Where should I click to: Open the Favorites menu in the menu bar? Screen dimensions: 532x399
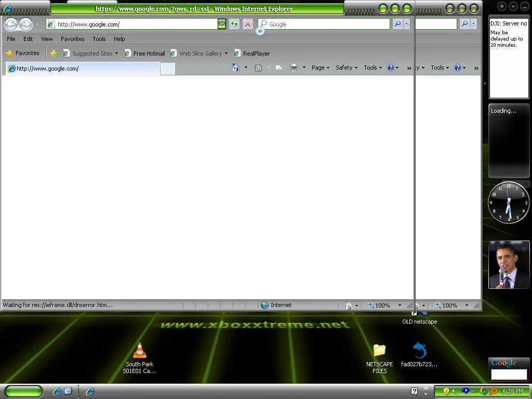coord(73,39)
